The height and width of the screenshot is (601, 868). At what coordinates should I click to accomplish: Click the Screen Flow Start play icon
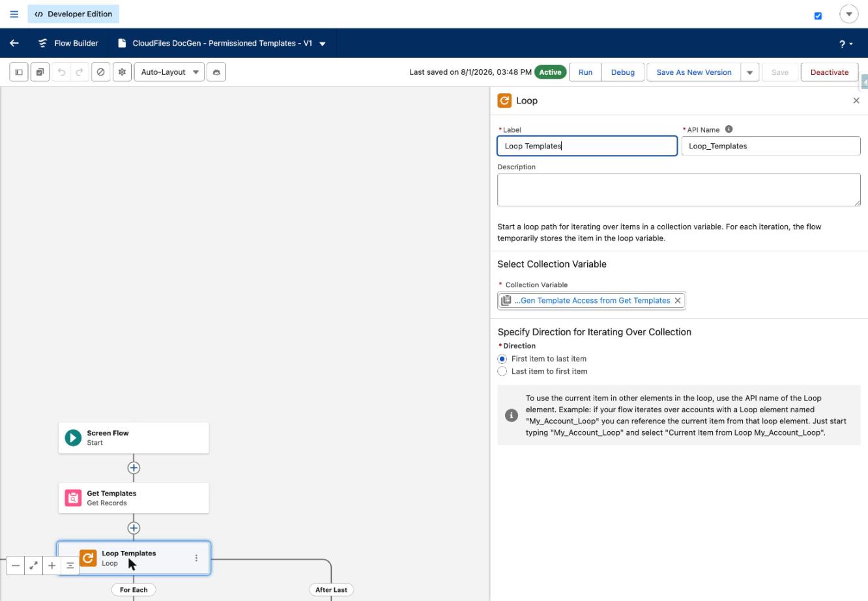pos(73,438)
